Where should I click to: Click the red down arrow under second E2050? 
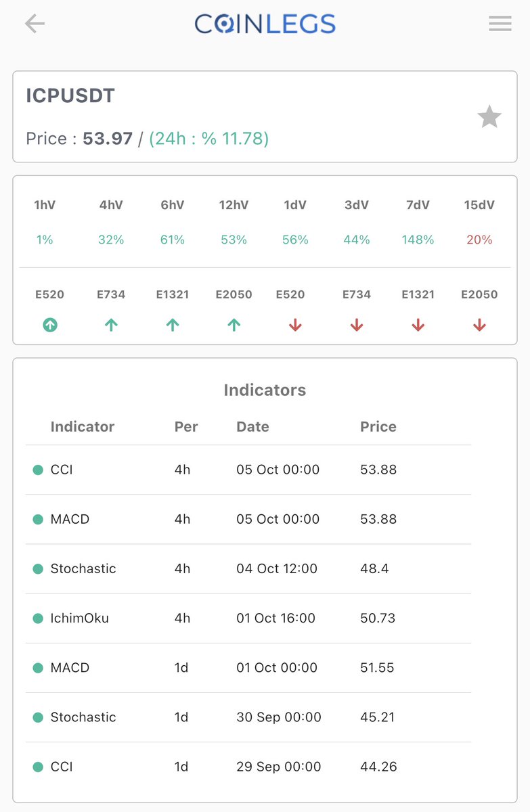coord(479,325)
